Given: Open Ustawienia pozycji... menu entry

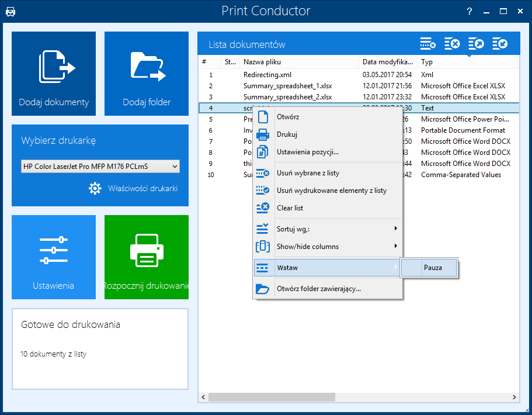Looking at the screenshot, I should tap(328, 152).
